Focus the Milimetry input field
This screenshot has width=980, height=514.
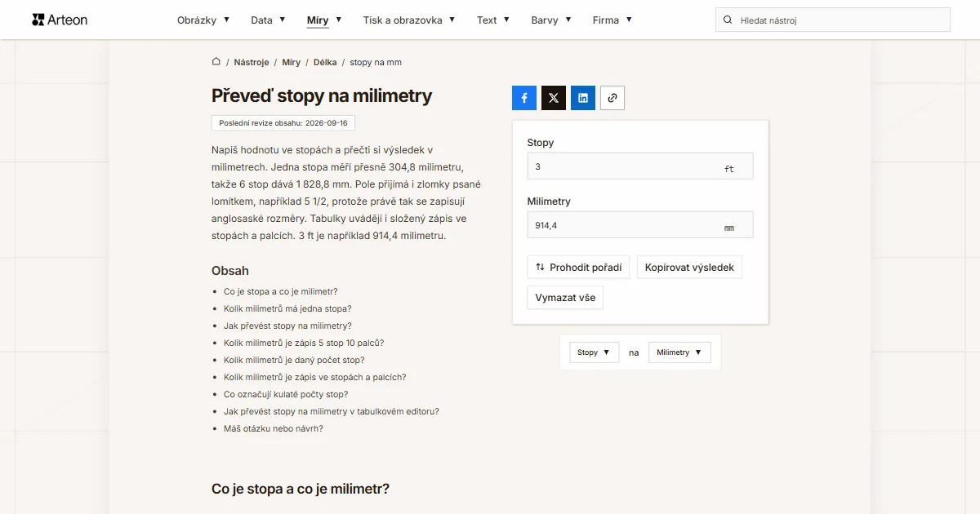click(x=640, y=225)
